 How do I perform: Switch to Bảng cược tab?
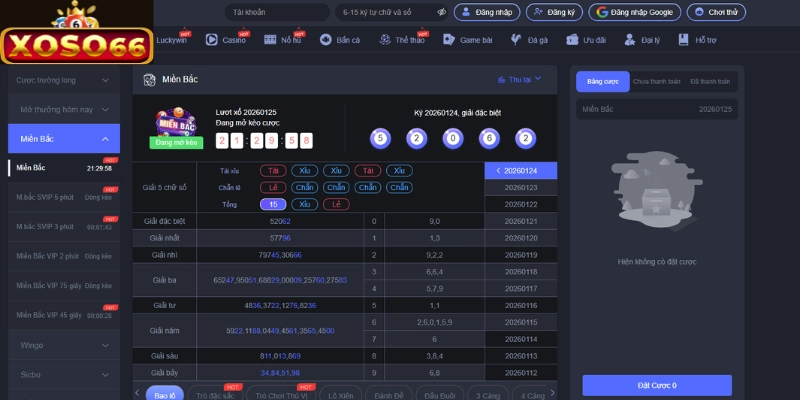coord(603,82)
